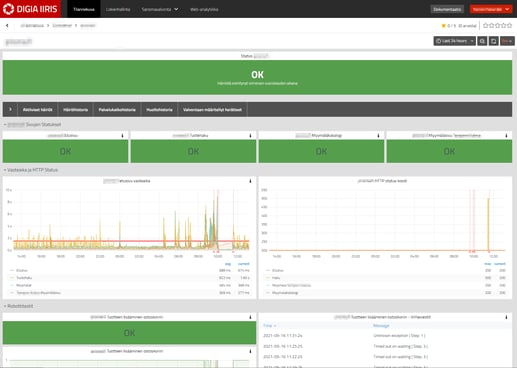Click the green OK tile under Myymäläkatalogi
The width and height of the screenshot is (517, 368).
[321, 151]
